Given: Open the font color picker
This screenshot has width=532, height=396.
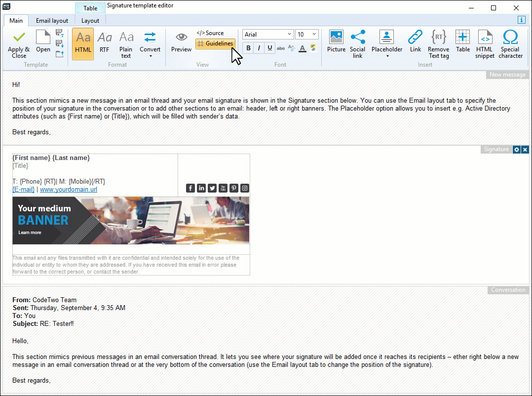Looking at the screenshot, I should coord(302,48).
